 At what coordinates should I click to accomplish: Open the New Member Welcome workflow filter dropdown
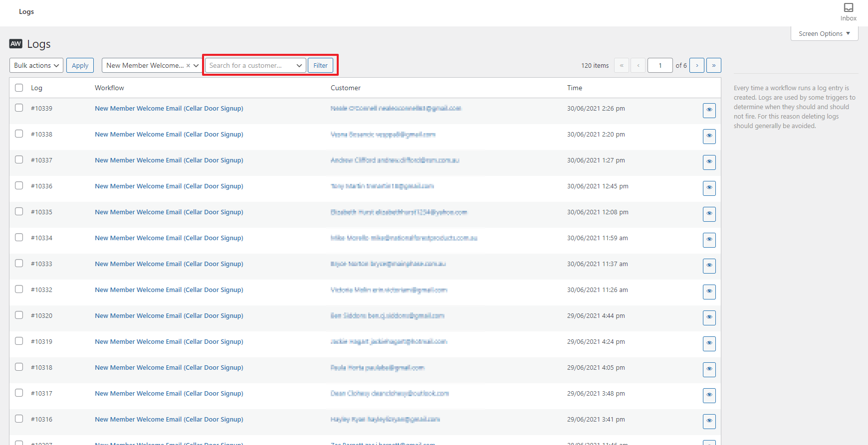(x=152, y=65)
